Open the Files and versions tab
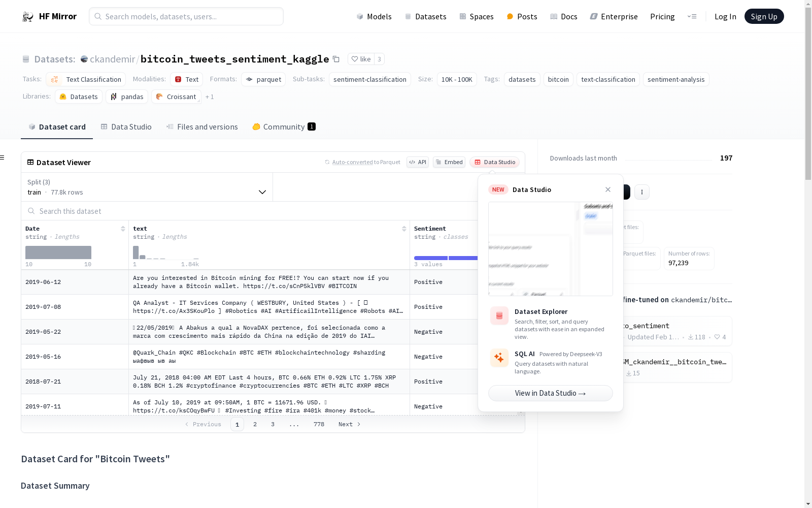 coord(202,126)
